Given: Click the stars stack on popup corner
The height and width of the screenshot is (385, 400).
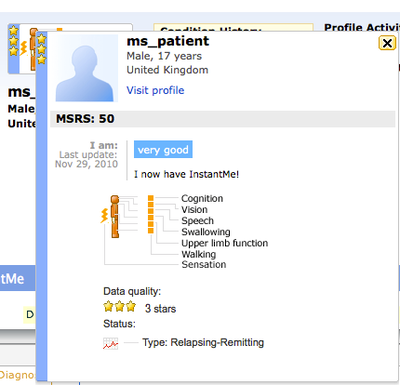Looking at the screenshot, I should click(41, 49).
